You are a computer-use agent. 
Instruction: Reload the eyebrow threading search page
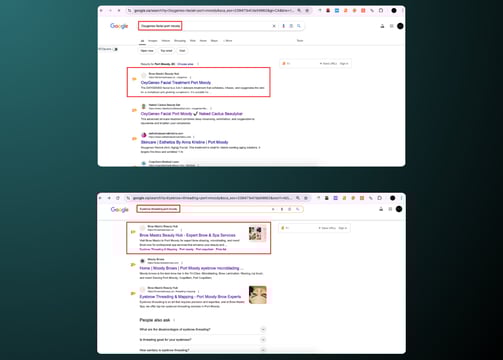point(118,198)
